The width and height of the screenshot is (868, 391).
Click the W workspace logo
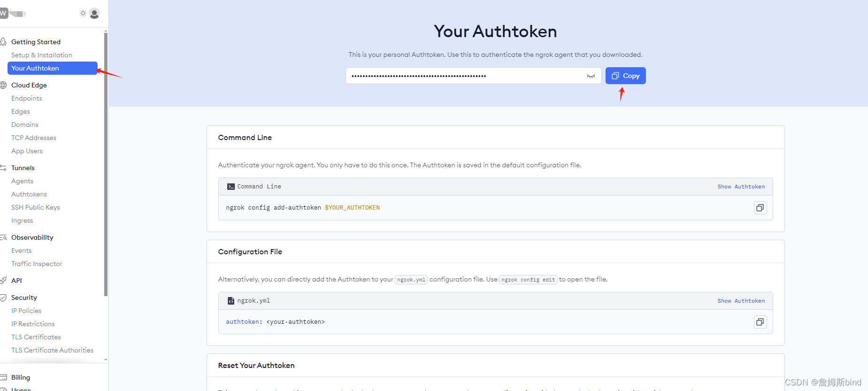3,13
